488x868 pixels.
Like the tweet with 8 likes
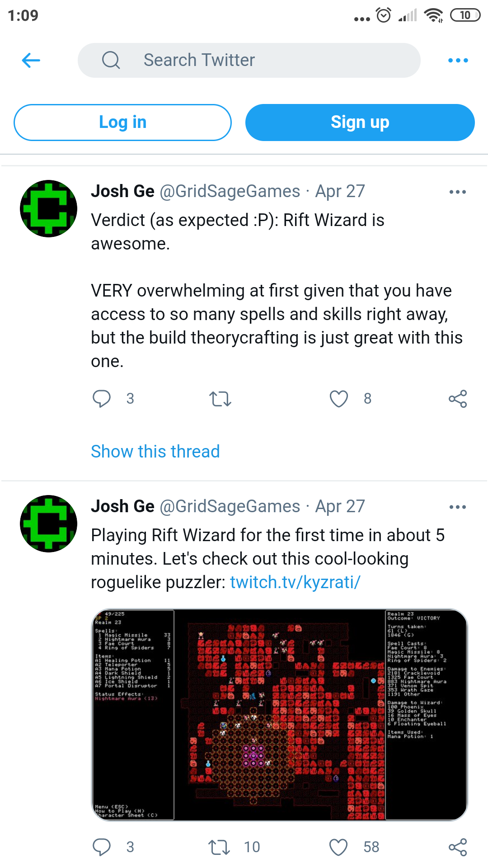(339, 399)
